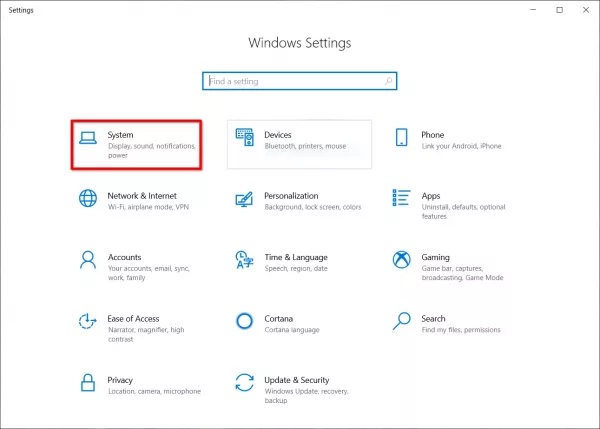Click the Privacy padlock icon
Viewport: 600px width, 429px height.
(88, 382)
